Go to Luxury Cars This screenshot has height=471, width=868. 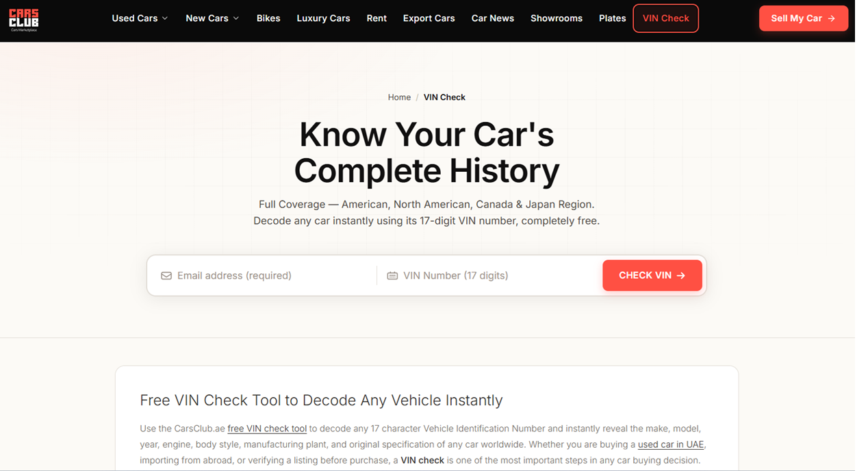(323, 18)
